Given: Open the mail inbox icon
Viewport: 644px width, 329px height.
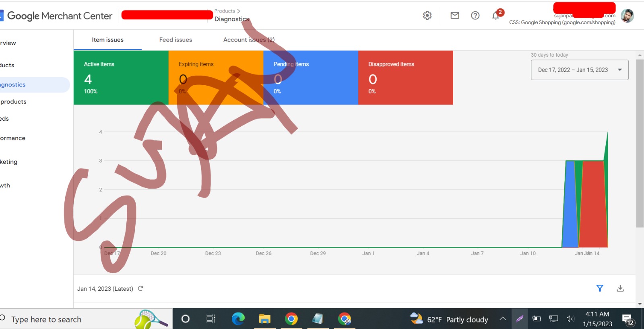Looking at the screenshot, I should point(455,15).
